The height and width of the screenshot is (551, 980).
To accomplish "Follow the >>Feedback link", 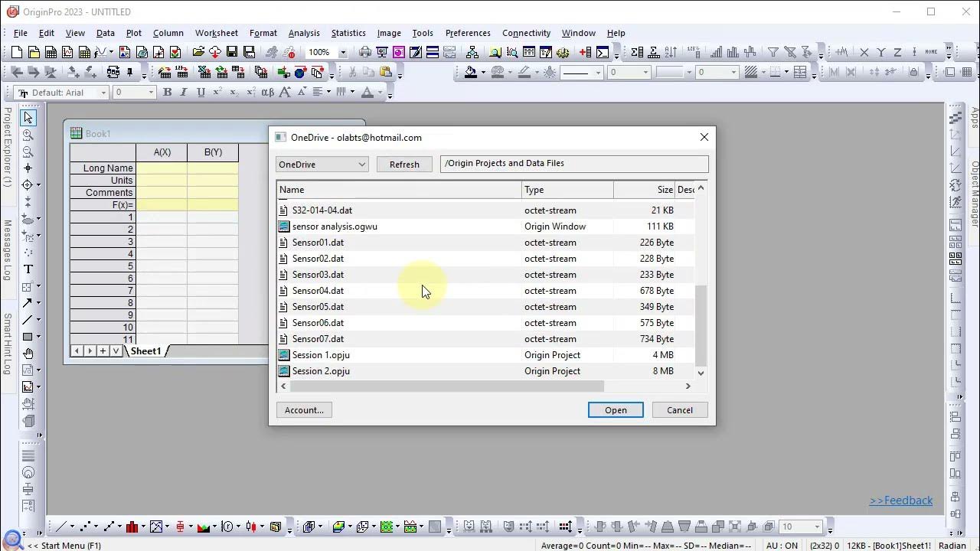I will (901, 500).
